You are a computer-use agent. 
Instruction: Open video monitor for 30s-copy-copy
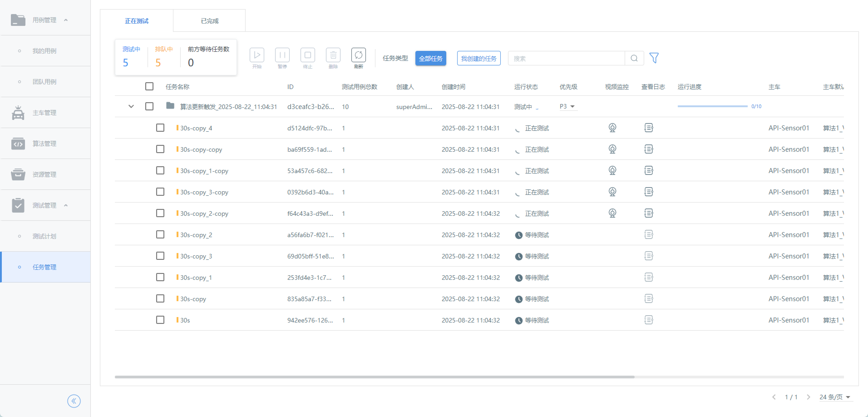pyautogui.click(x=612, y=149)
